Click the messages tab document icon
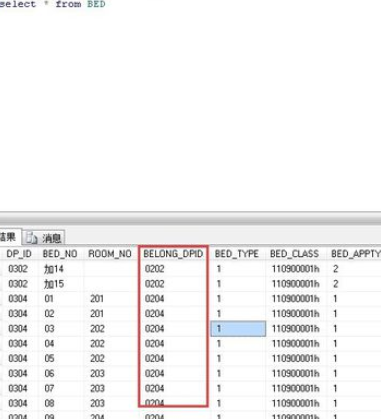This screenshot has width=381, height=419. [x=32, y=238]
